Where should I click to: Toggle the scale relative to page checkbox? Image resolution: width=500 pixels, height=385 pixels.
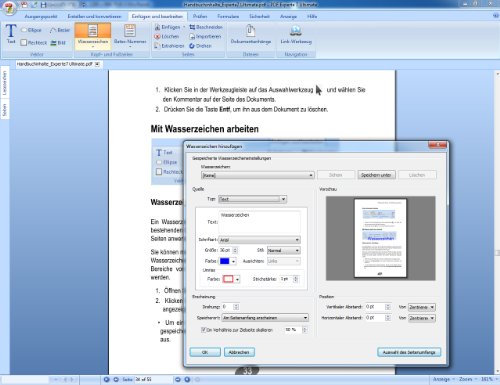coord(203,330)
